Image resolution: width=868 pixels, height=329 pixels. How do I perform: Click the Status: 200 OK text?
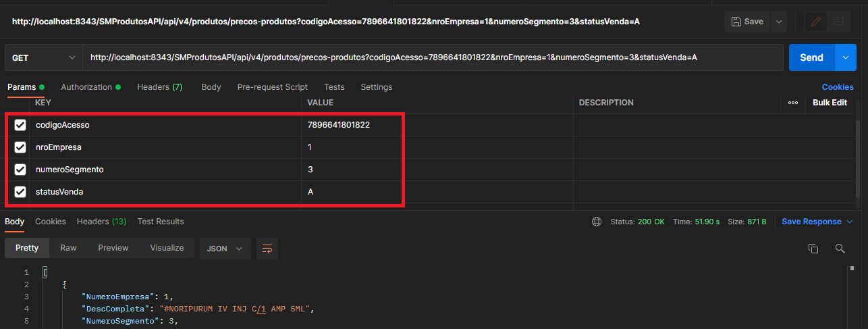[x=637, y=222]
